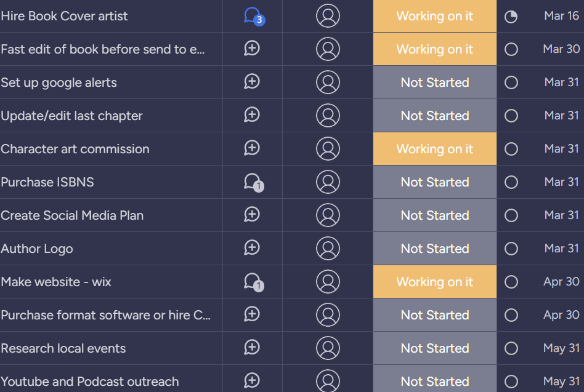Image resolution: width=584 pixels, height=392 pixels.
Task: Add an update to Research local events
Action: pyautogui.click(x=252, y=348)
